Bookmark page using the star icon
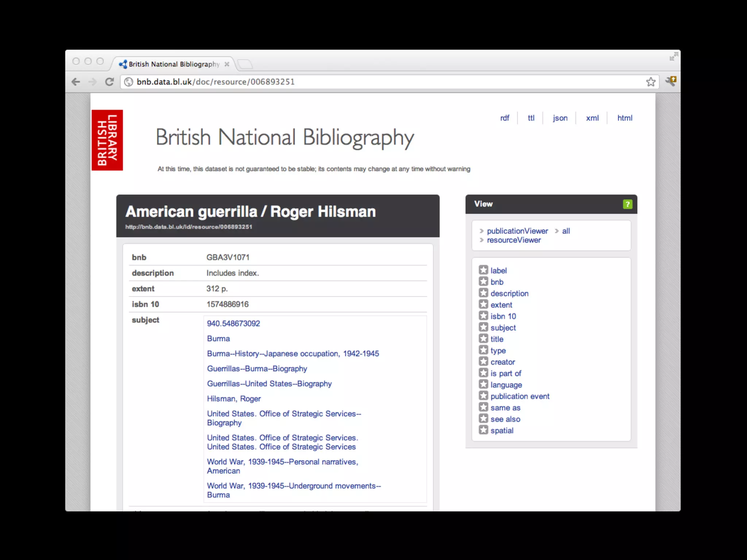Image resolution: width=747 pixels, height=560 pixels. click(x=651, y=82)
